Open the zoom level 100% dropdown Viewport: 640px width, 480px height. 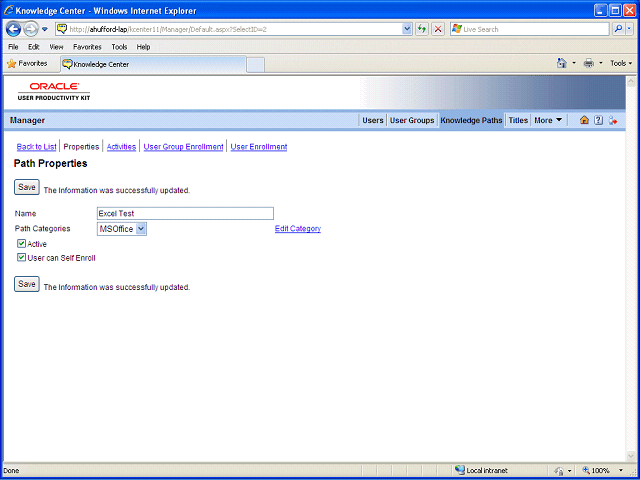point(621,470)
